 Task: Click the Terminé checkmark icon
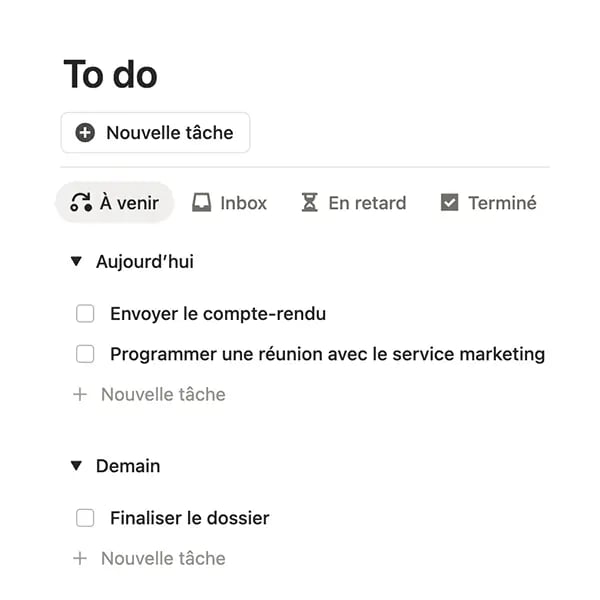450,202
